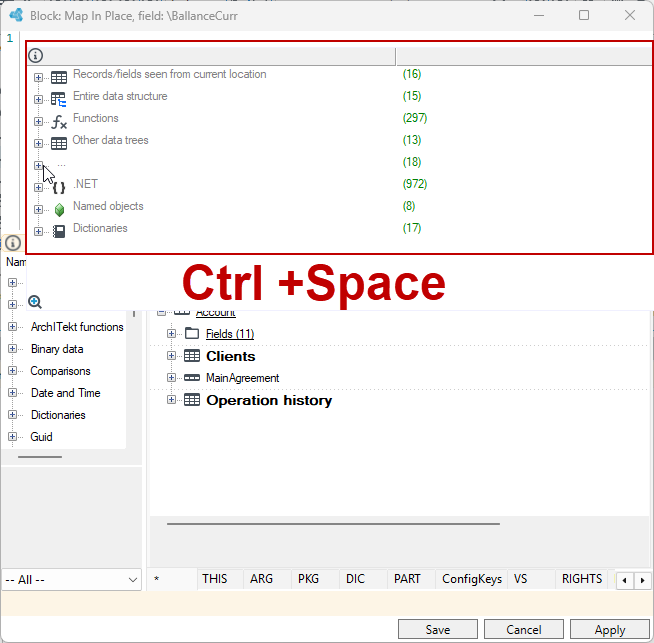
Task: Click the Save button
Action: (x=438, y=629)
